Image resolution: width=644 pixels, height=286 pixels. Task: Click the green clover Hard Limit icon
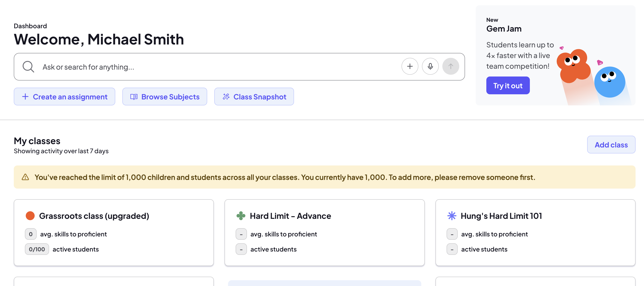(241, 216)
